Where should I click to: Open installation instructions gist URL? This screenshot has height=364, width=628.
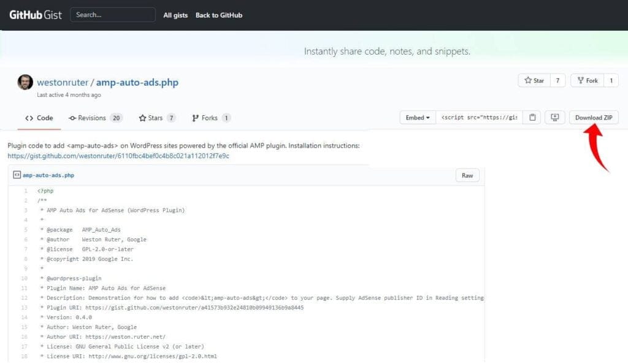[118, 156]
